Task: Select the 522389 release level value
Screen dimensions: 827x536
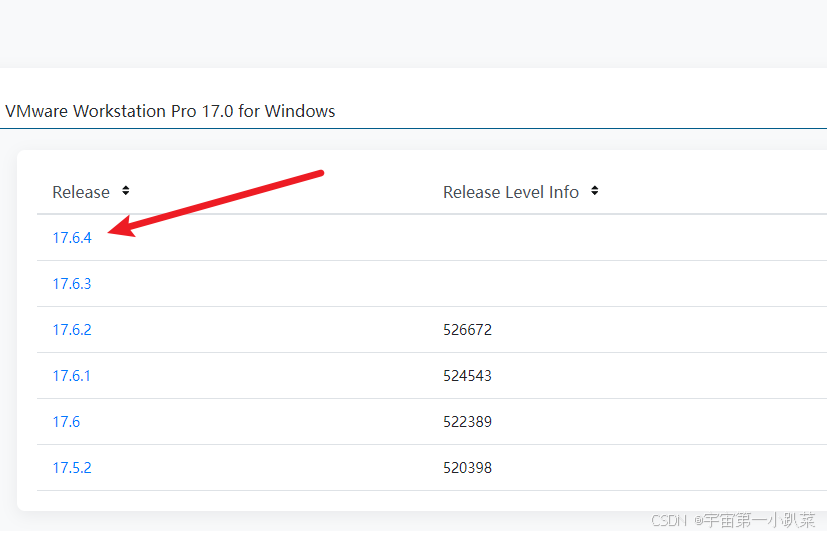Action: point(467,422)
